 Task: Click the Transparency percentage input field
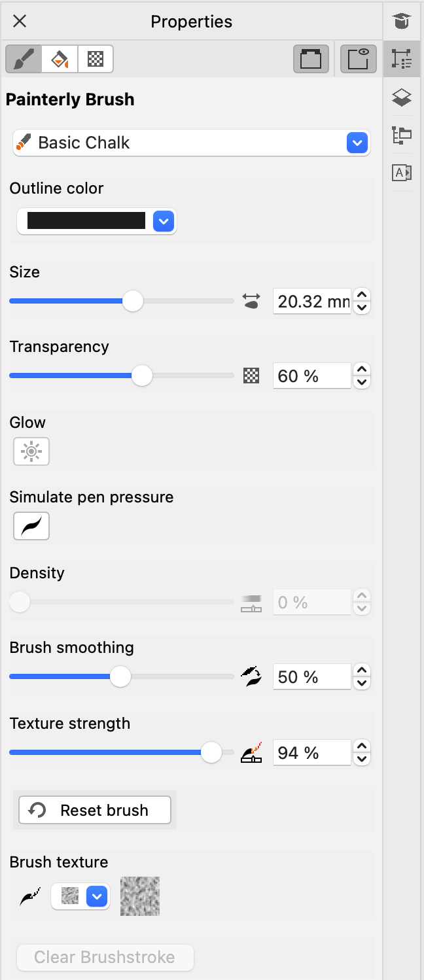click(311, 376)
